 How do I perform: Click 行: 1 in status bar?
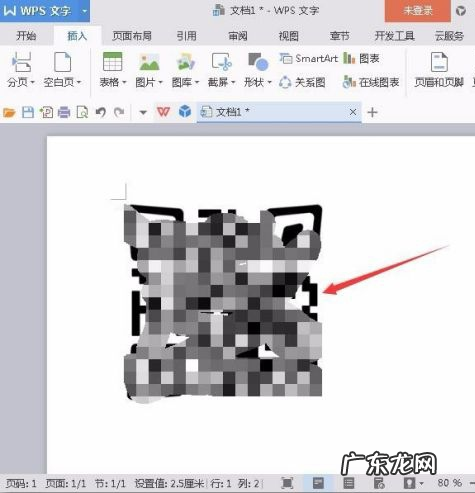pos(221,483)
